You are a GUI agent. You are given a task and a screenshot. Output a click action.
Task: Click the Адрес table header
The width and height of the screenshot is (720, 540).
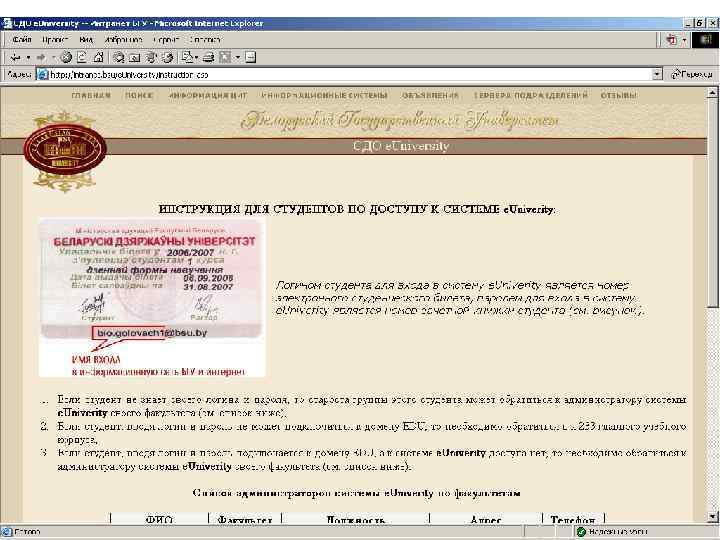[x=486, y=519]
